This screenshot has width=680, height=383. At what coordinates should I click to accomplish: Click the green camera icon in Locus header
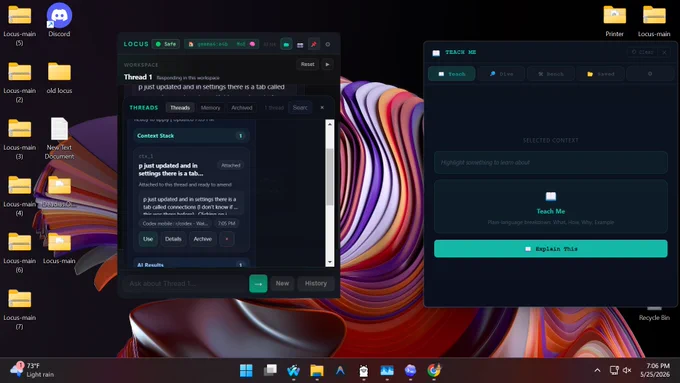click(x=286, y=44)
